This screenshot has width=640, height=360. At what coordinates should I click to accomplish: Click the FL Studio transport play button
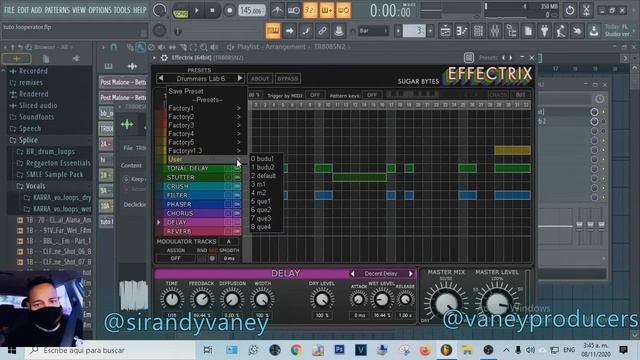(196, 11)
